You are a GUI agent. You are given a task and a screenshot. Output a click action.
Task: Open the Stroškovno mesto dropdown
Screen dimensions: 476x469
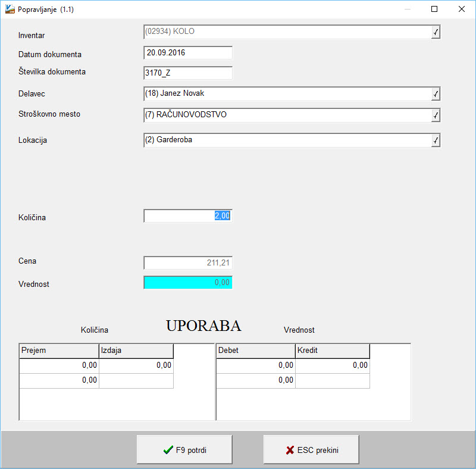click(x=436, y=115)
